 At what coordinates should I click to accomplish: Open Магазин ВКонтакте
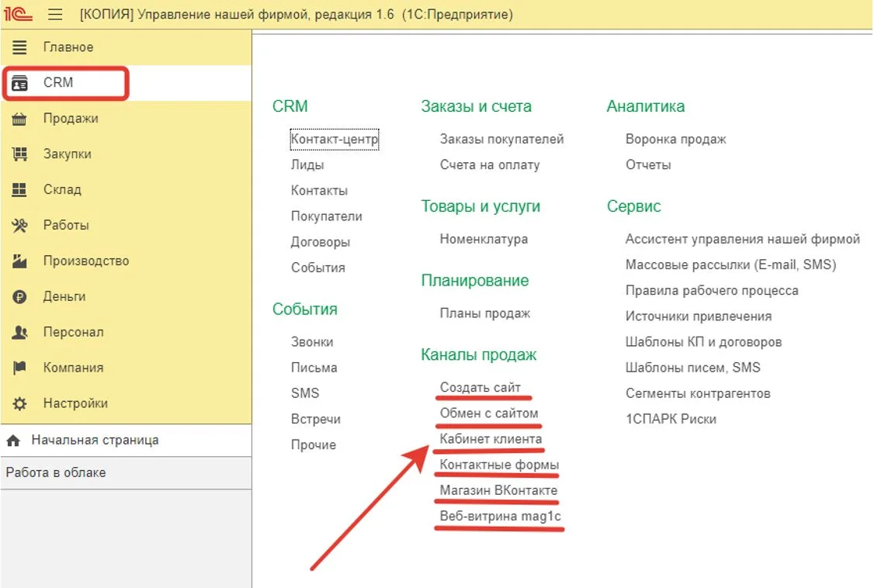point(498,490)
